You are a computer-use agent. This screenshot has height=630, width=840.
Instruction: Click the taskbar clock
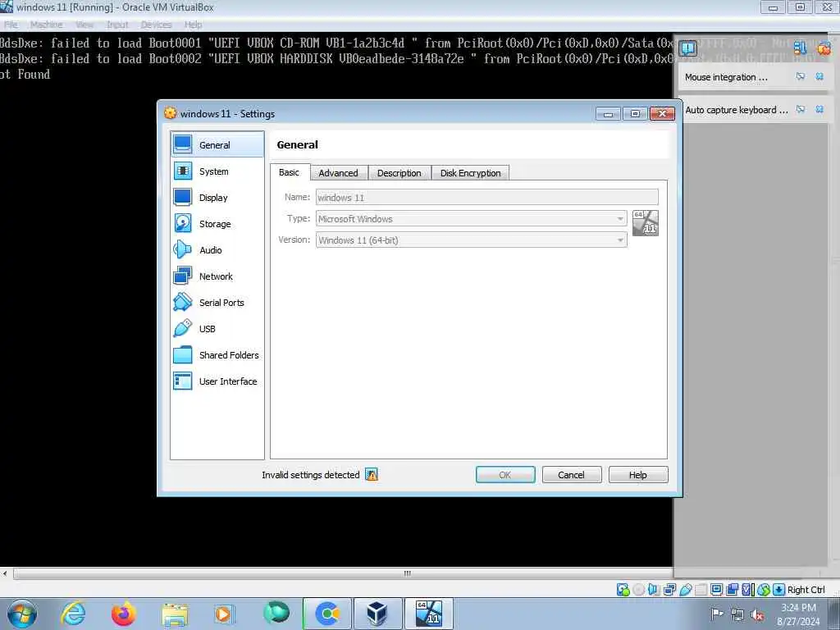pyautogui.click(x=798, y=614)
